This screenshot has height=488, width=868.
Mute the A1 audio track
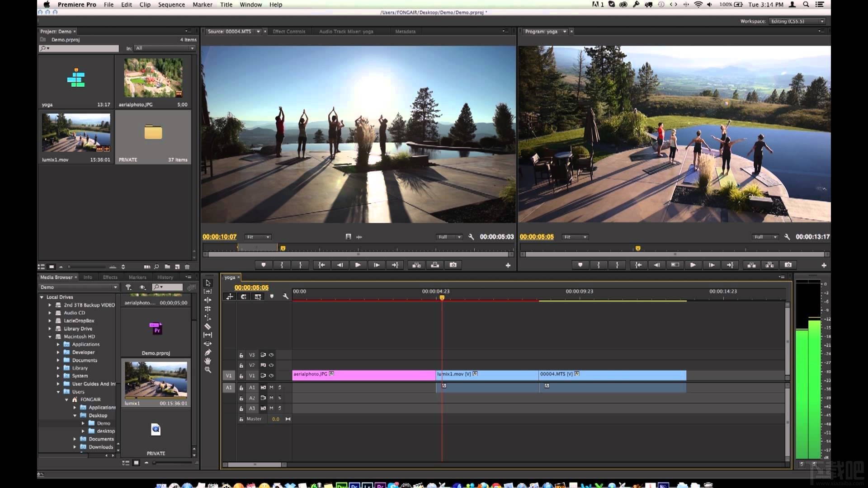coord(271,387)
